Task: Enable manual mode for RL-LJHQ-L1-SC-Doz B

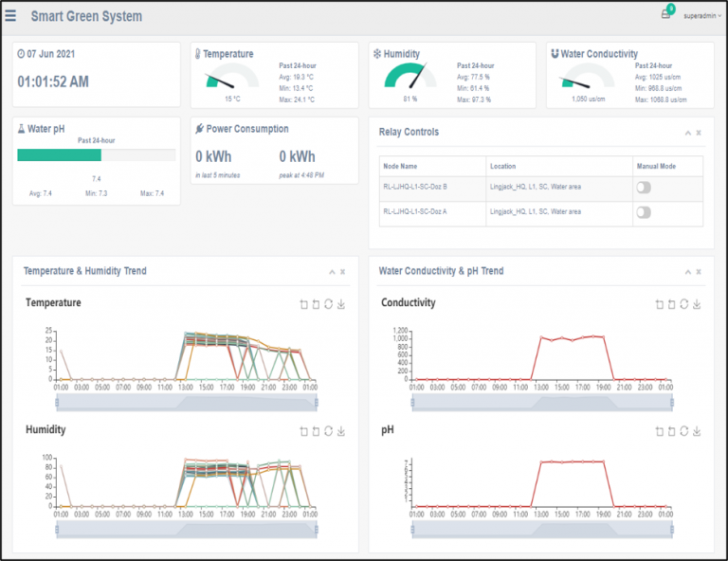Action: pyautogui.click(x=644, y=188)
